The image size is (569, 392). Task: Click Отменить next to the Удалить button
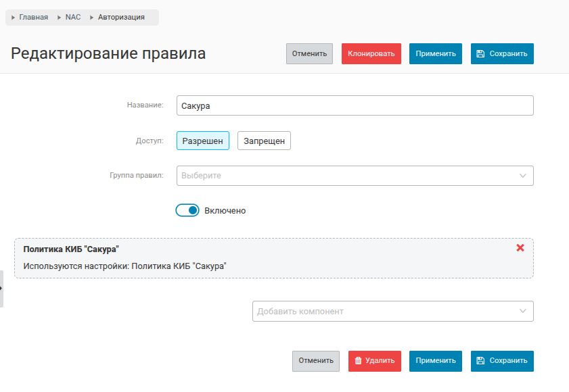tap(316, 361)
